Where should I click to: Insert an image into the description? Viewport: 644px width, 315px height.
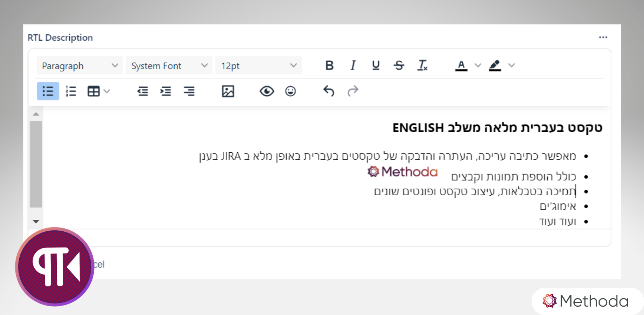coord(228,91)
